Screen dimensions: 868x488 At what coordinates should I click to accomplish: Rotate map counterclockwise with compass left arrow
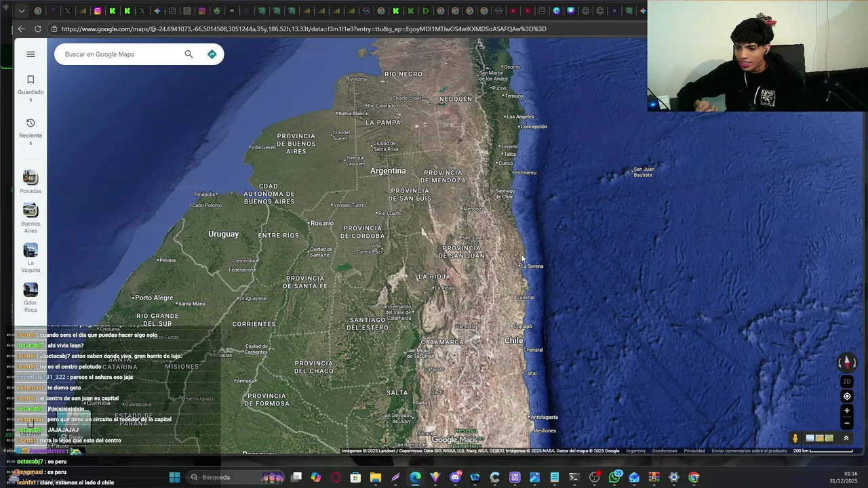840,363
